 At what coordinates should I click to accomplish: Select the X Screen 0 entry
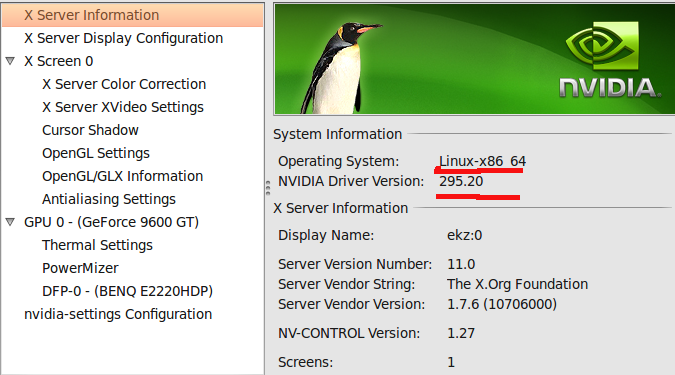pos(59,61)
